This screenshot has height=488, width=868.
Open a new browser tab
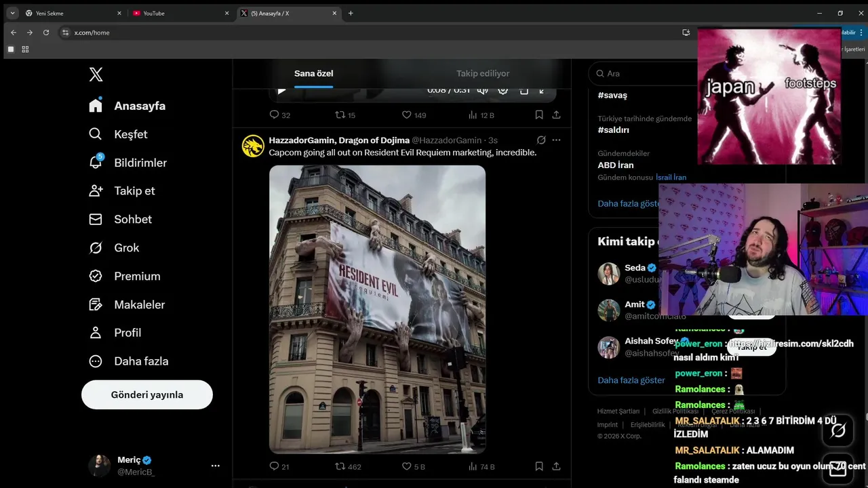pyautogui.click(x=351, y=13)
